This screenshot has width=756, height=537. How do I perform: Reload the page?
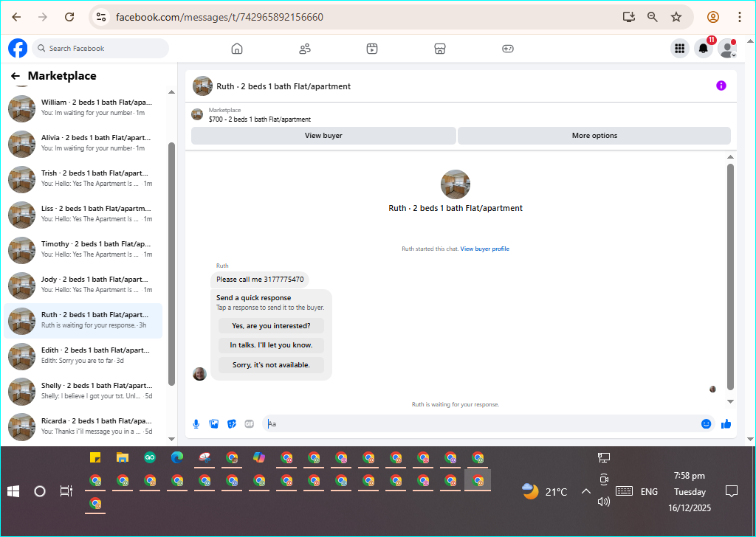69,17
